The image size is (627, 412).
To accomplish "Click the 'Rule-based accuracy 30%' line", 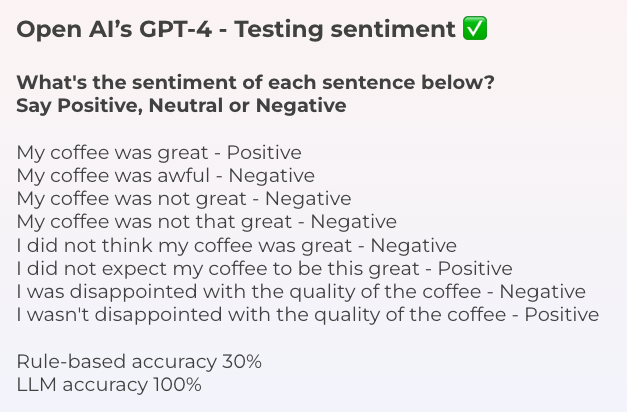I will pyautogui.click(x=139, y=362).
